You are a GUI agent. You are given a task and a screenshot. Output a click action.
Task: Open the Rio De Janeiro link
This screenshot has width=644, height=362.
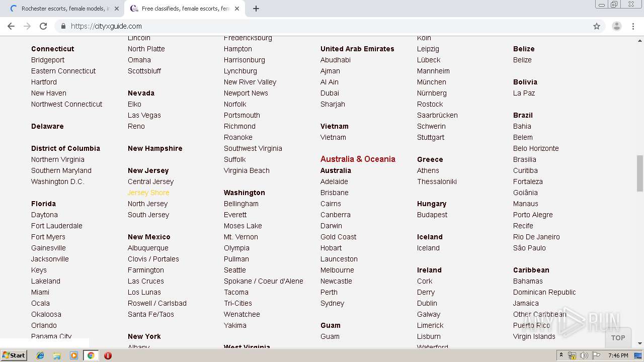536,237
